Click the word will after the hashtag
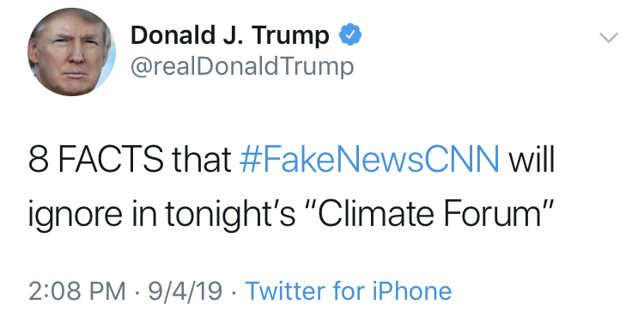This screenshot has width=644, height=323. [x=532, y=160]
